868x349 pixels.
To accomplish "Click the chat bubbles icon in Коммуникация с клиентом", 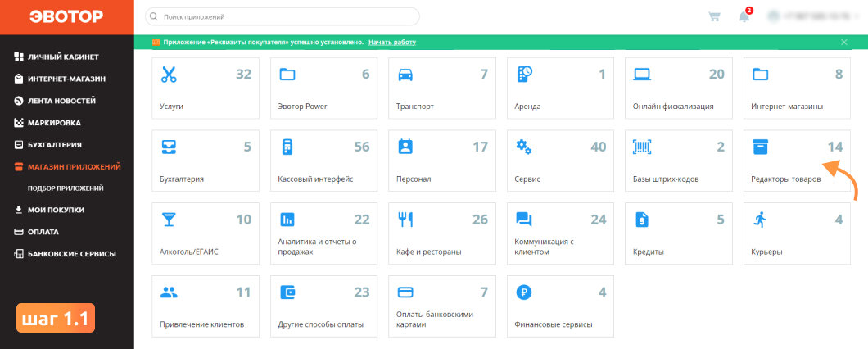I will [x=524, y=220].
